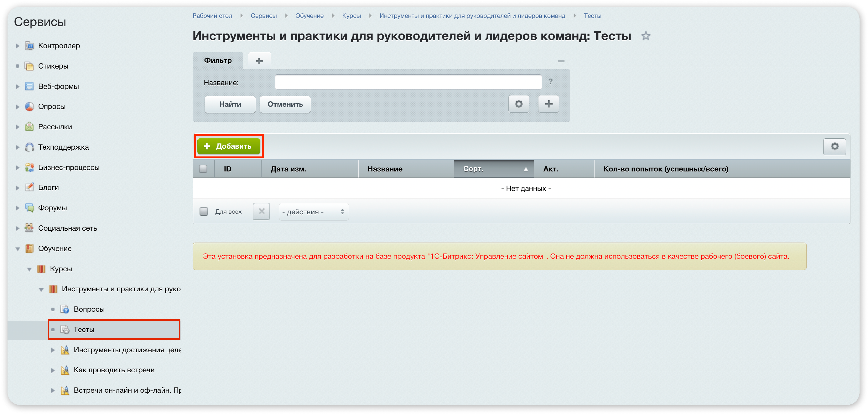Click the Форумы speech bubbles icon

click(29, 208)
